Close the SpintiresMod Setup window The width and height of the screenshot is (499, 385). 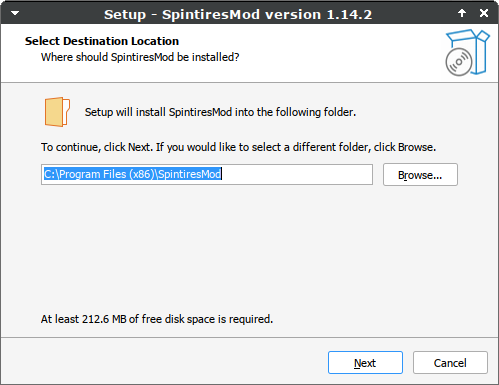[x=484, y=13]
